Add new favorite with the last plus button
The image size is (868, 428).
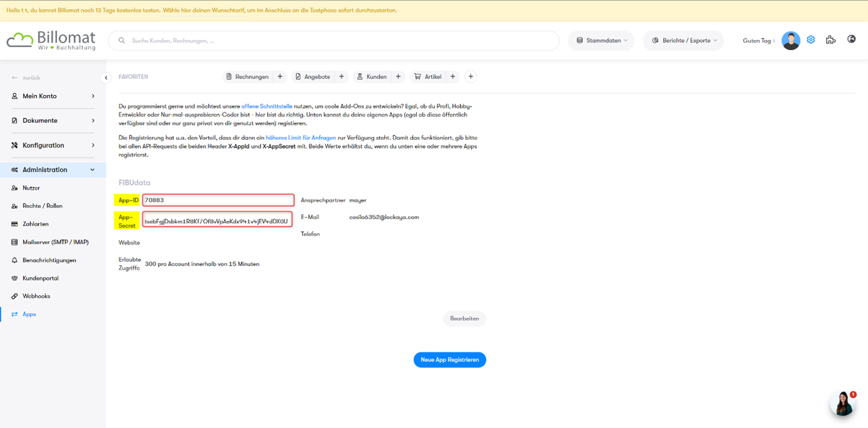click(x=471, y=76)
